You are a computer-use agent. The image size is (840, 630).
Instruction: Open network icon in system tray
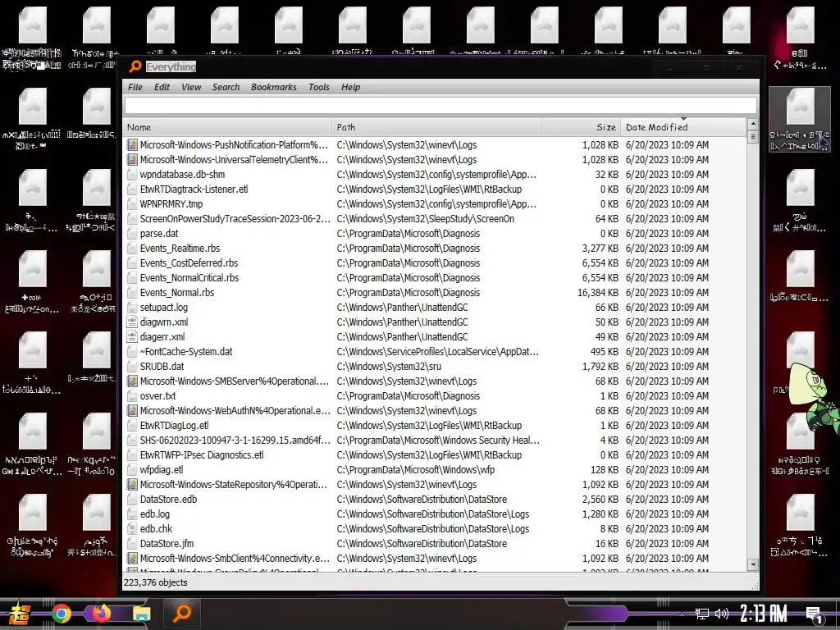click(701, 614)
